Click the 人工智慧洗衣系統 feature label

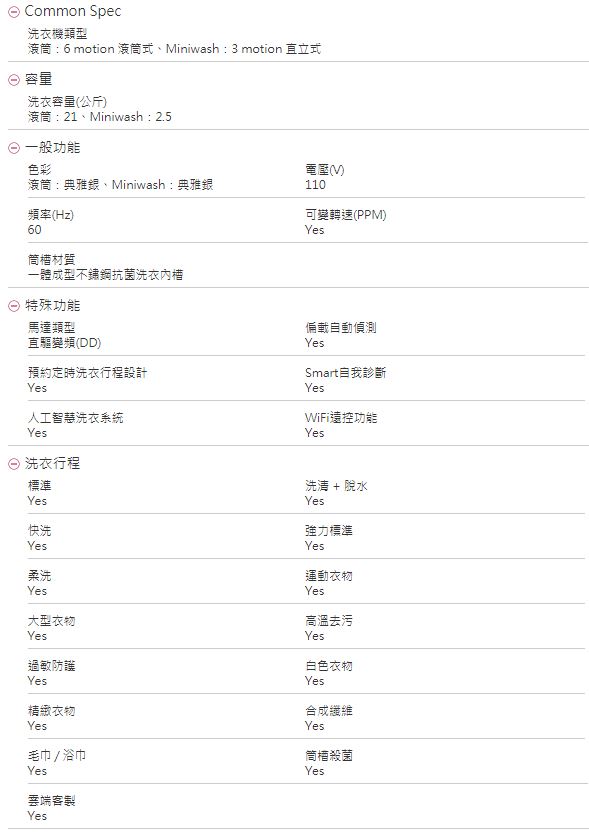pyautogui.click(x=76, y=418)
